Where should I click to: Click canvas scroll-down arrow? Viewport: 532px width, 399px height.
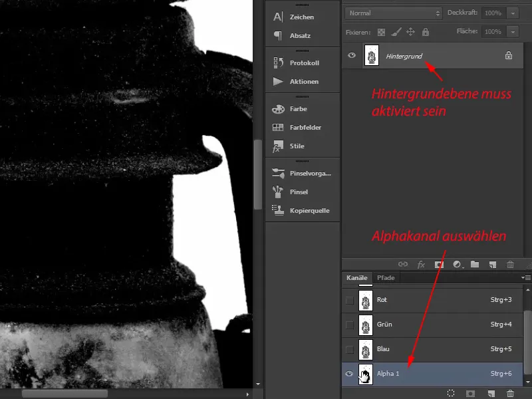[x=258, y=384]
